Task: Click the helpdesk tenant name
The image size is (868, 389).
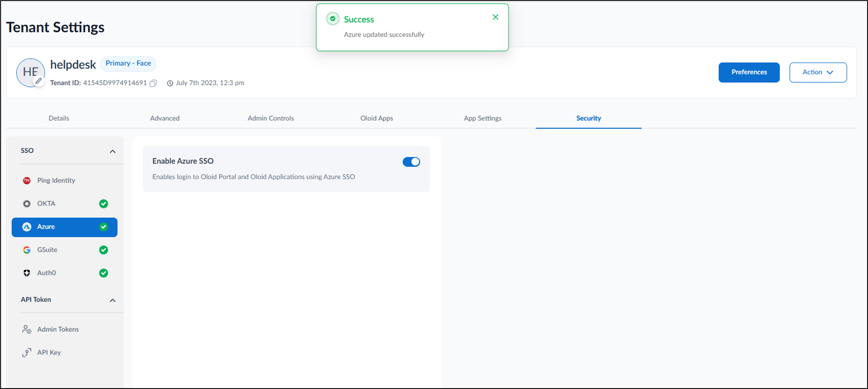Action: pyautogui.click(x=73, y=64)
